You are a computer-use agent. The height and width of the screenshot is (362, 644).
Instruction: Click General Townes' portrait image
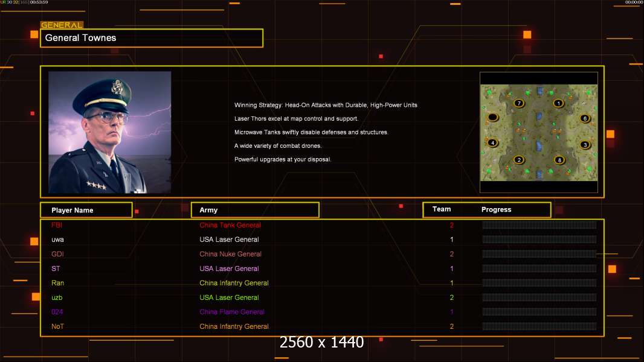[110, 132]
